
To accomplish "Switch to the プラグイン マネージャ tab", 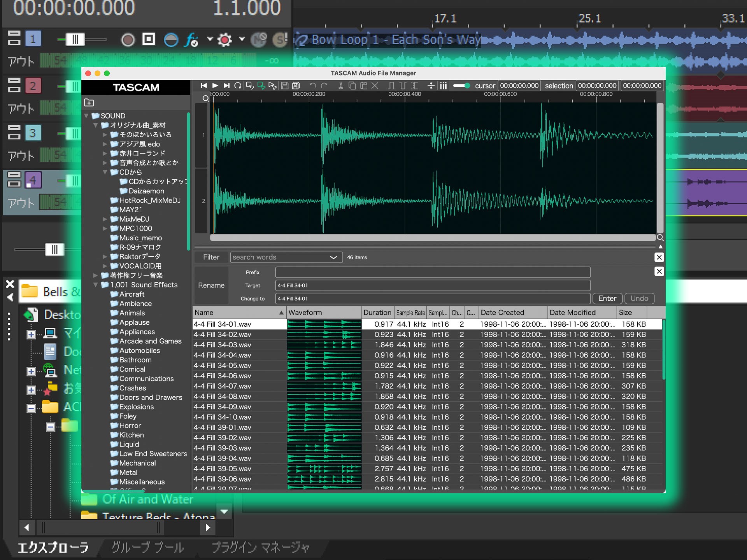I will 260,548.
